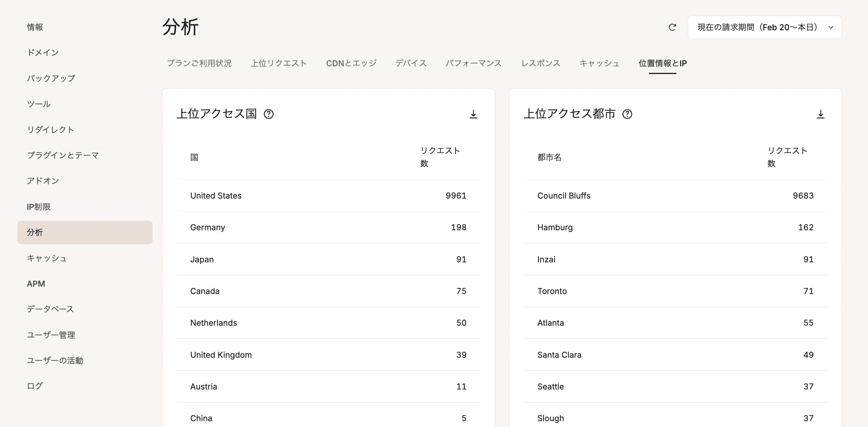Navigate to APM monitoring
This screenshot has height=427, width=868.
(x=35, y=283)
